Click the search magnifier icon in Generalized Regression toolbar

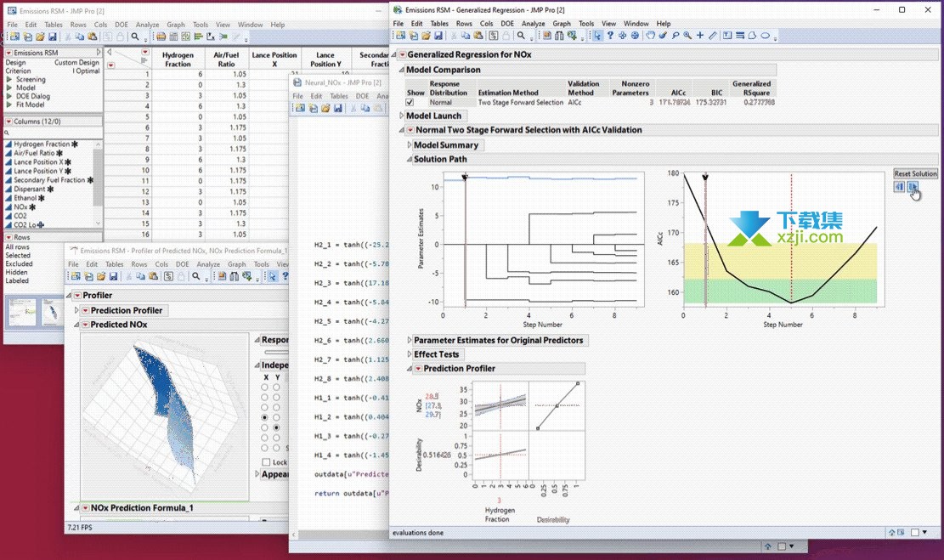pos(521,36)
